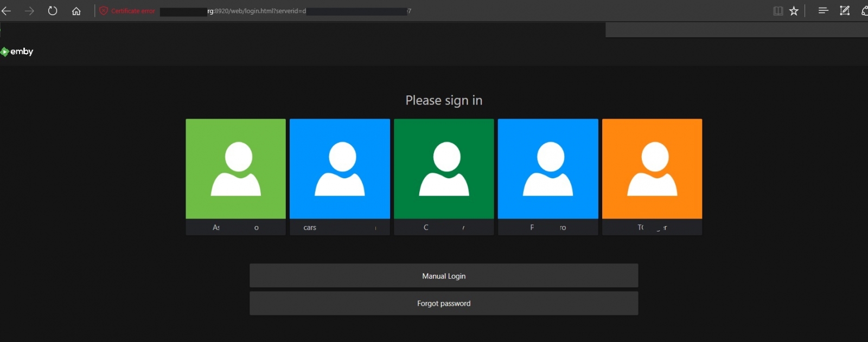Click the Emby logo
868x342 pixels.
(x=17, y=51)
